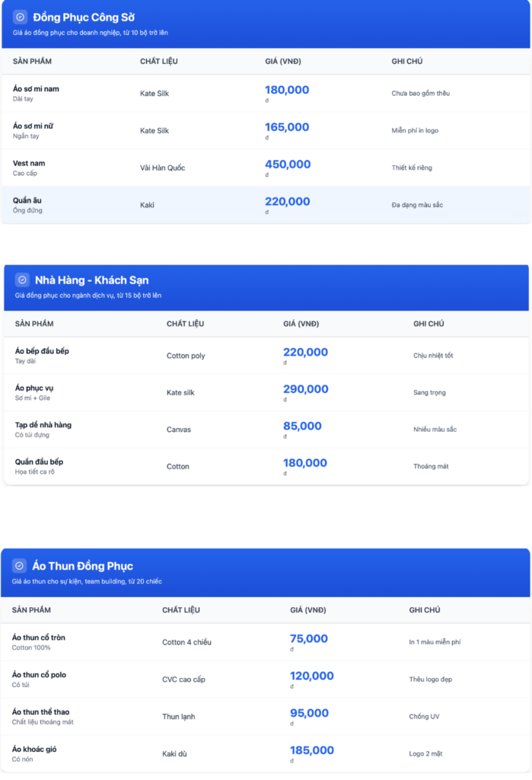Select the Áo bếp đầu bếp product name
This screenshot has height=780, width=532.
(42, 351)
